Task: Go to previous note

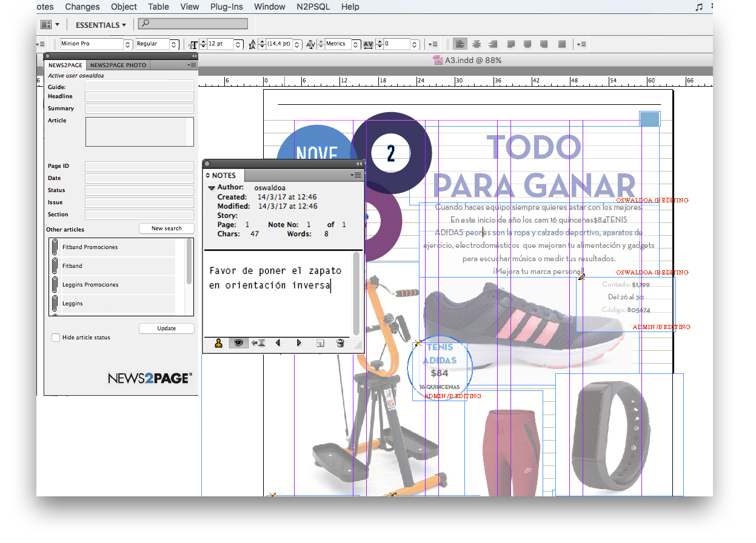Action: click(278, 343)
